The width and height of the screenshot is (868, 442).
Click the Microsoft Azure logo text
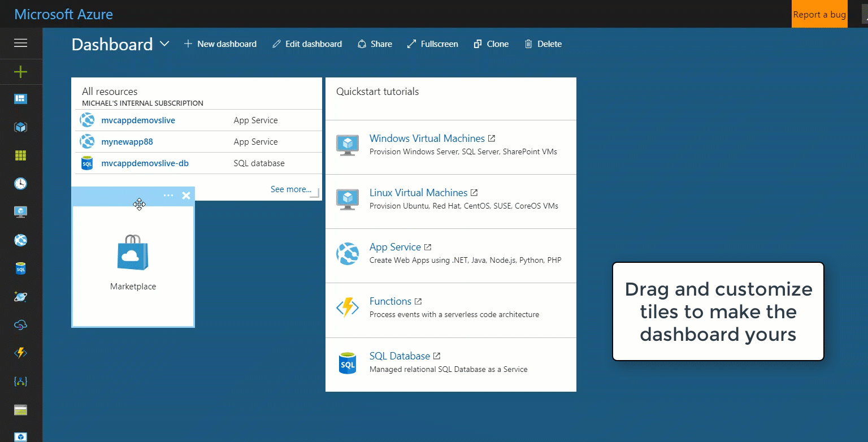tap(63, 14)
